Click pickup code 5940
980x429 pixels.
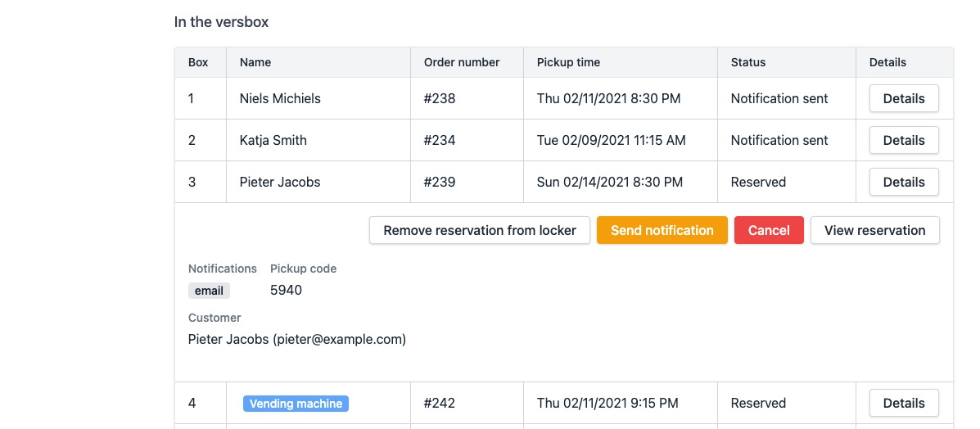[x=286, y=290]
